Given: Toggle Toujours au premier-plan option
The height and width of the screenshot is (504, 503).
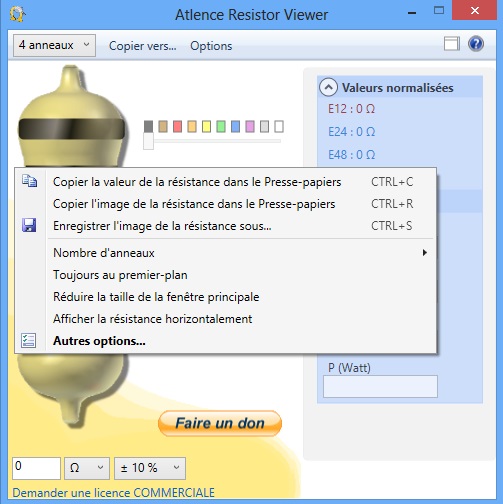Looking at the screenshot, I should (x=120, y=275).
